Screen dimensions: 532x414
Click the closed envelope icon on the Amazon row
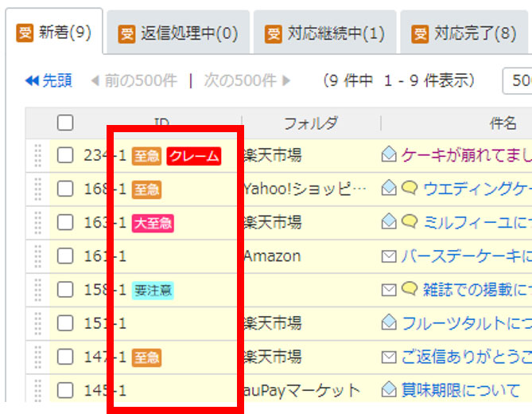[x=389, y=256]
